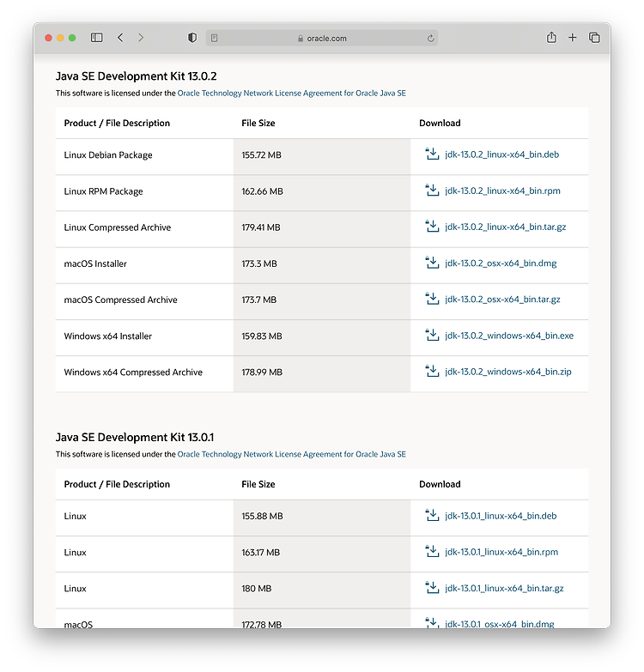This screenshot has width=644, height=672.
Task: Download jdk-13.0.2_windows-x64_bin.zip
Action: [508, 372]
